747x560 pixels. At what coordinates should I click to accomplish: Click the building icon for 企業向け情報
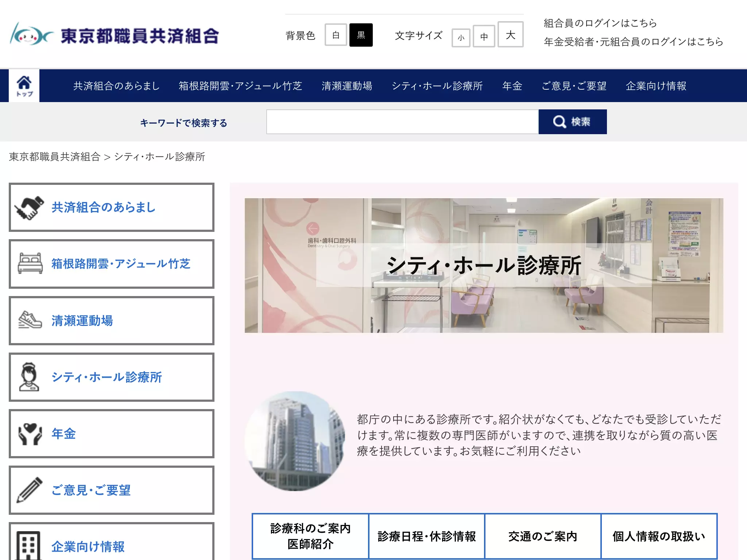(28, 545)
